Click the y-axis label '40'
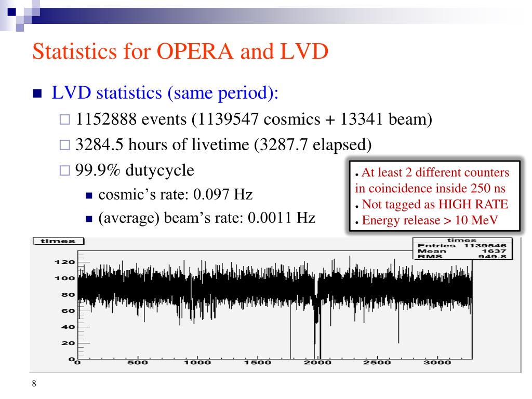Screen dimensions: 532x399 [x=68, y=327]
